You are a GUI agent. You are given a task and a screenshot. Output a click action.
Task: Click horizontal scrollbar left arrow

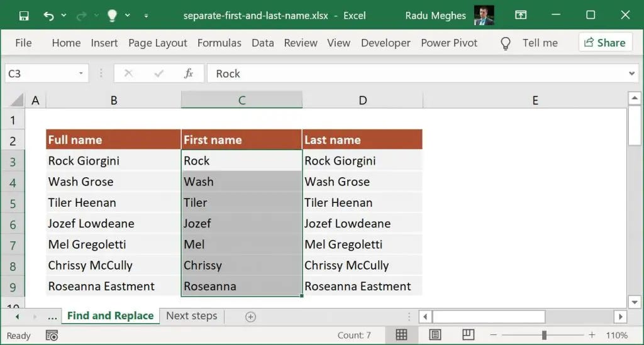coord(425,317)
